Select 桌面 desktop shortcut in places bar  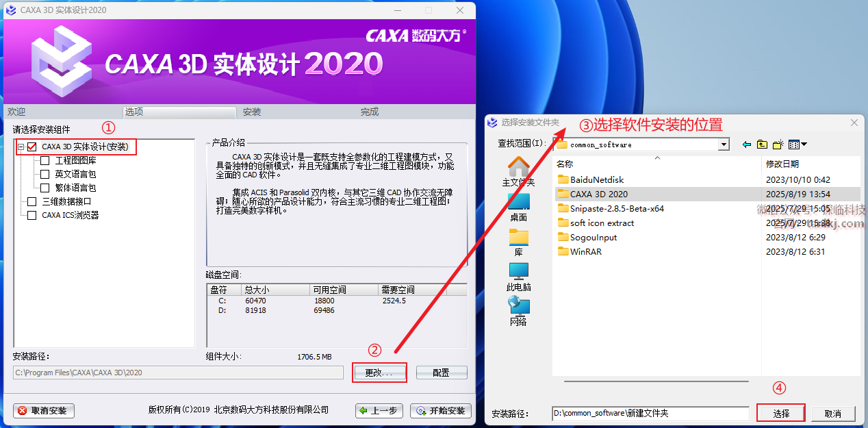pos(518,207)
